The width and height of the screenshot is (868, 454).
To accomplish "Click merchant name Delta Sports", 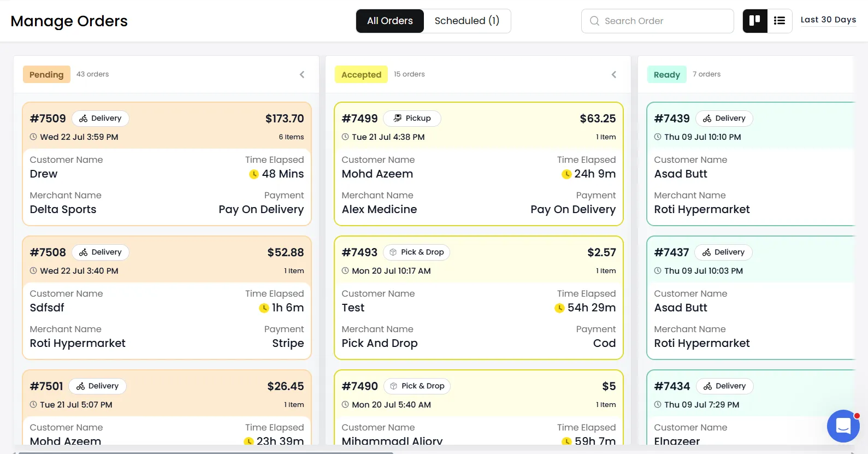I will (x=63, y=209).
